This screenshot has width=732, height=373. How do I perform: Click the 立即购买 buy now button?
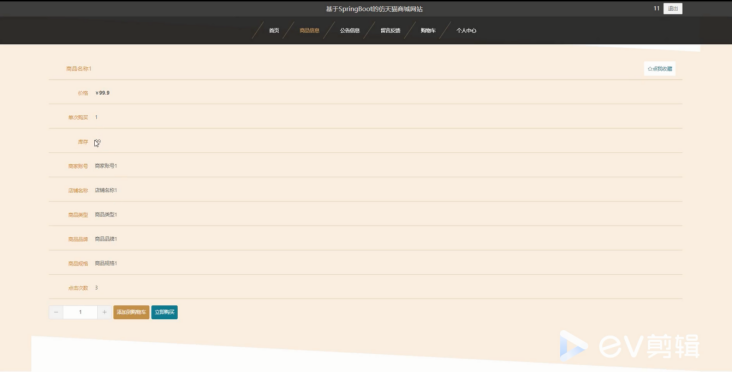point(164,312)
